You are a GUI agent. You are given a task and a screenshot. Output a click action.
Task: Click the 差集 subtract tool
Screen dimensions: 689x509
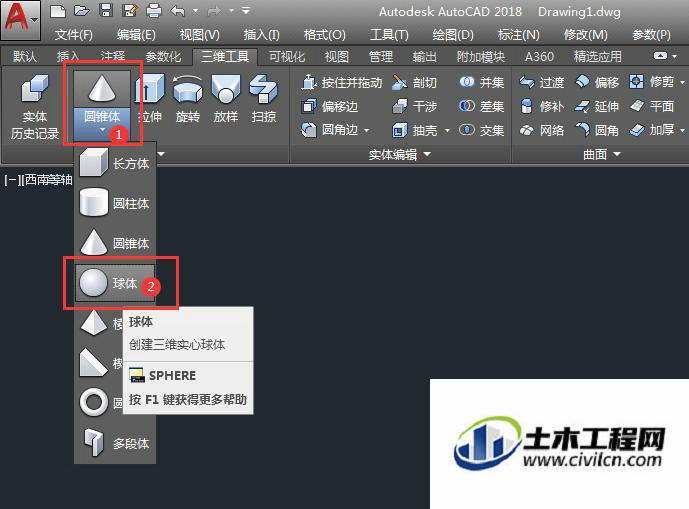coord(481,106)
